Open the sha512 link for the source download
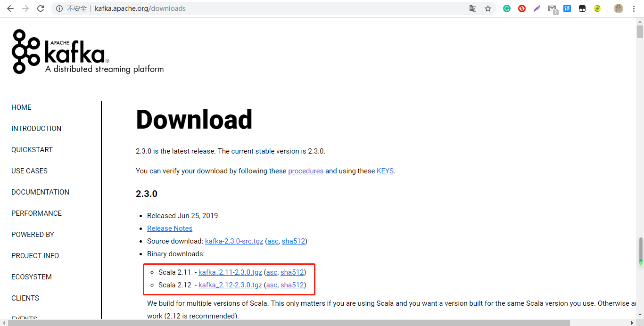This screenshot has width=644, height=326. click(x=293, y=241)
